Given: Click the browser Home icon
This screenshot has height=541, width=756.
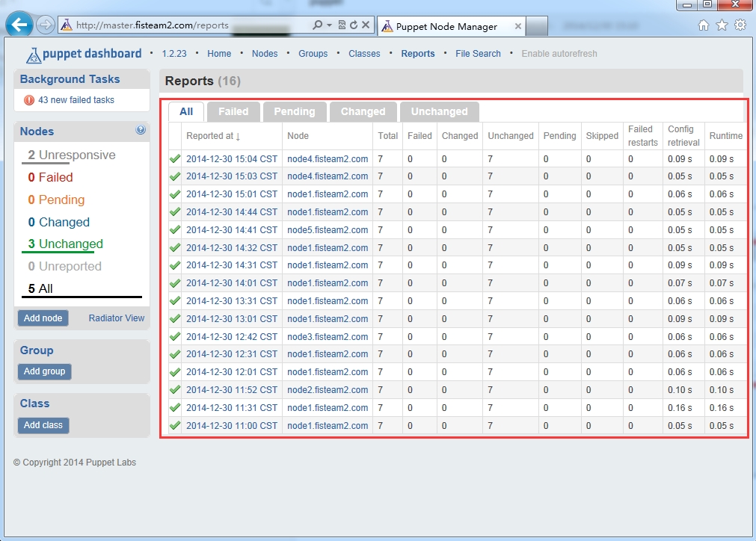Looking at the screenshot, I should point(703,24).
